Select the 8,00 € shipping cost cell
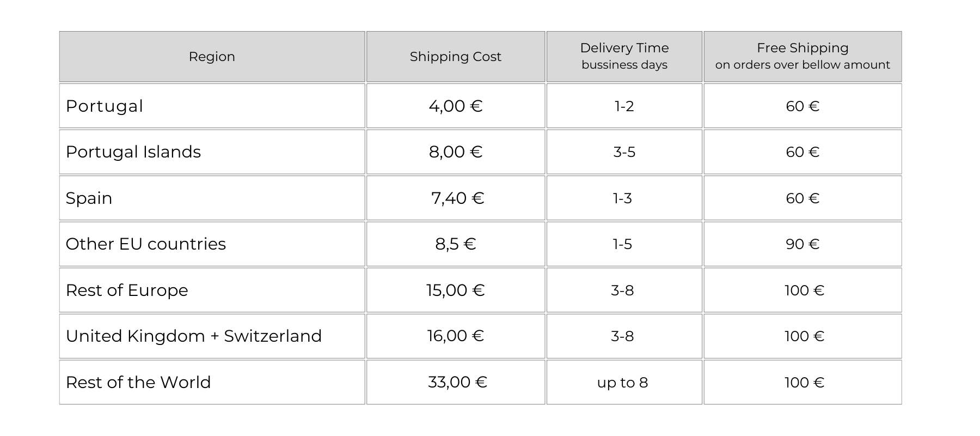This screenshot has width=980, height=436. (455, 152)
